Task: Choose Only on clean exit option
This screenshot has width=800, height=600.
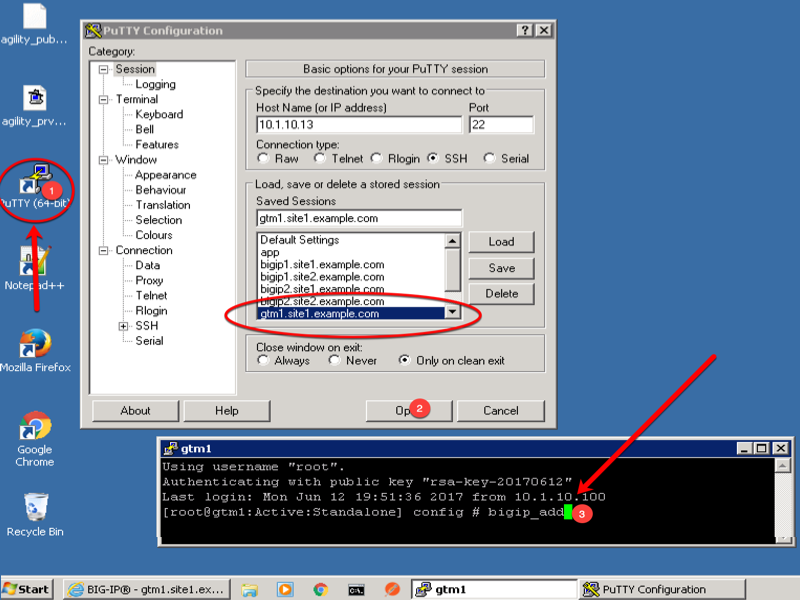Action: [405, 360]
